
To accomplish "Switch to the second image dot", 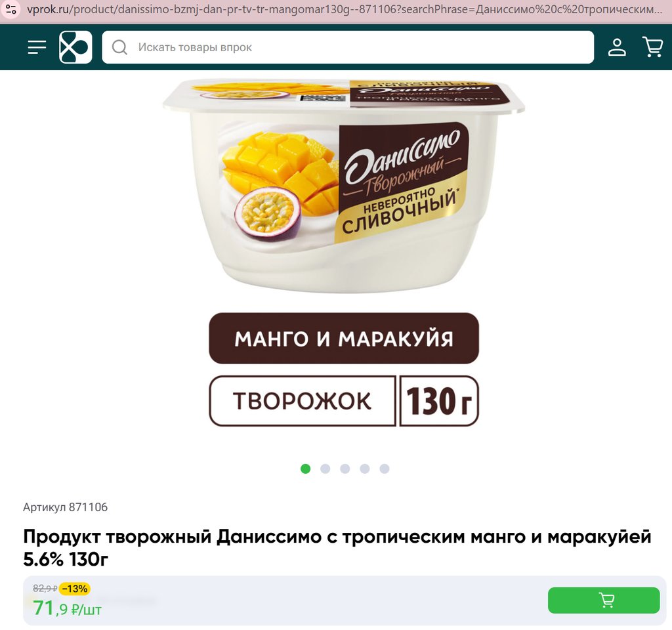I will pos(325,469).
